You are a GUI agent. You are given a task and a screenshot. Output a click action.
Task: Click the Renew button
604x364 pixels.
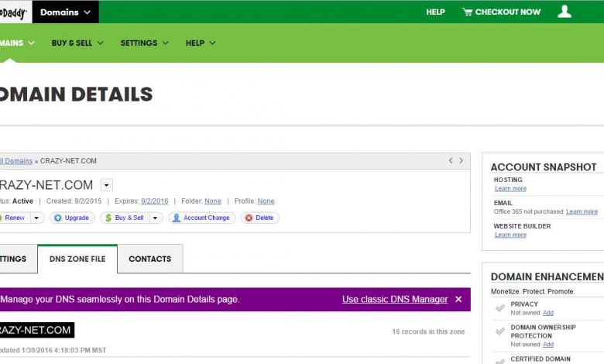pos(14,218)
